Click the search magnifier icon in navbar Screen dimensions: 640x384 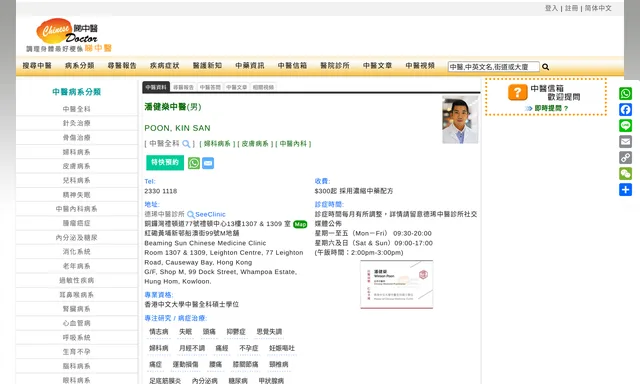point(545,67)
